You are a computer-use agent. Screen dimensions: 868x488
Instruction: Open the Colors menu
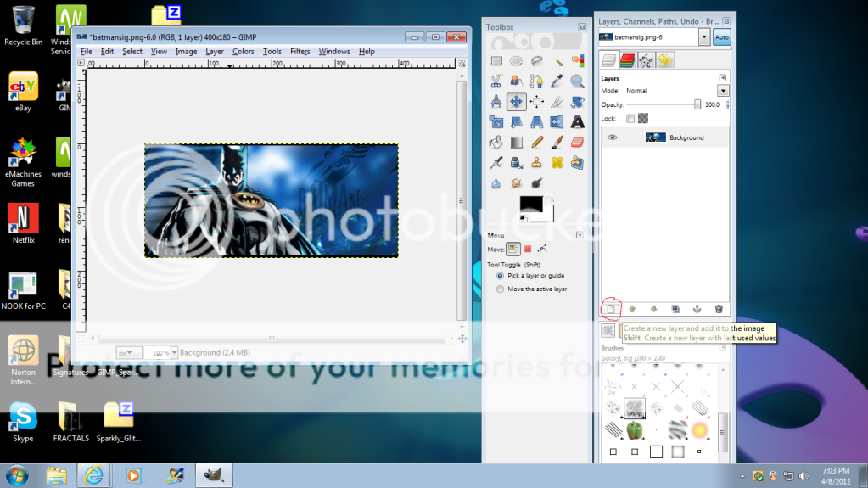[243, 52]
